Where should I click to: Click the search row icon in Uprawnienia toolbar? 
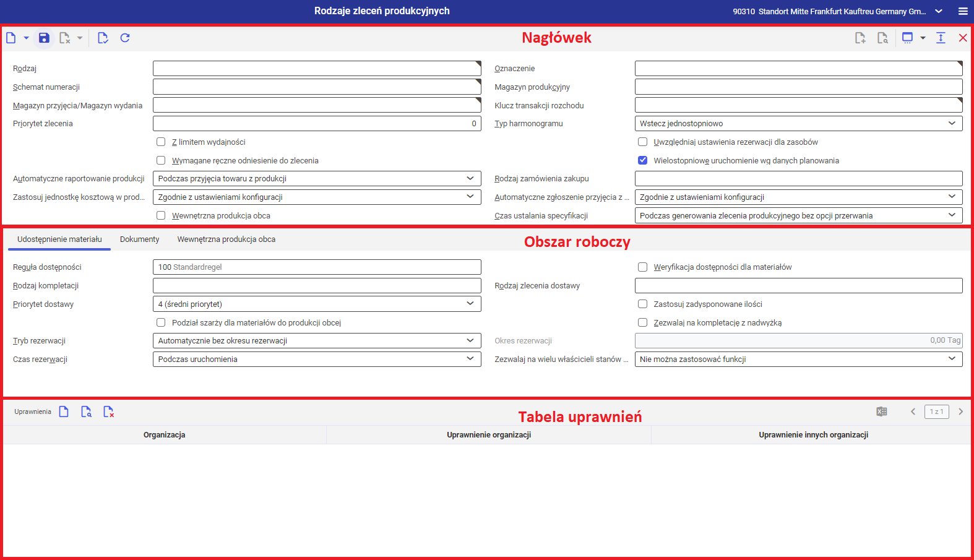(86, 411)
